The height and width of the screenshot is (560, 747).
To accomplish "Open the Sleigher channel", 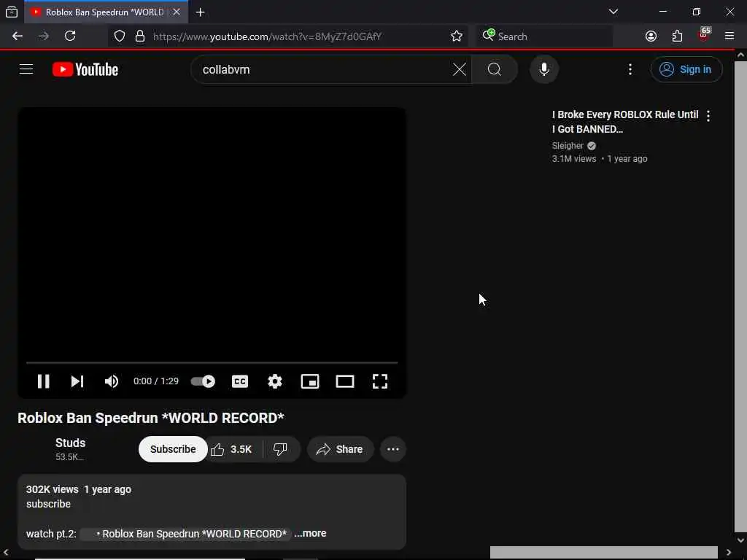I will pos(568,146).
